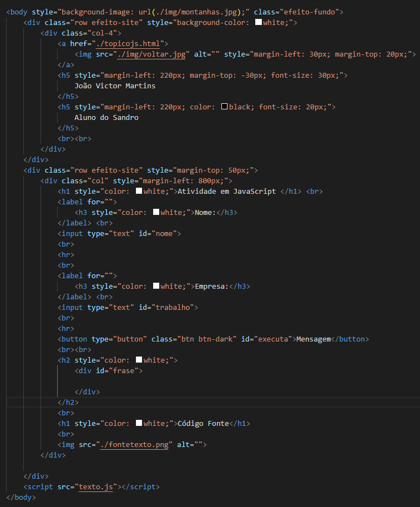The height and width of the screenshot is (507, 420).
Task: Click the white color swatch on the background-color line
Action: (259, 22)
